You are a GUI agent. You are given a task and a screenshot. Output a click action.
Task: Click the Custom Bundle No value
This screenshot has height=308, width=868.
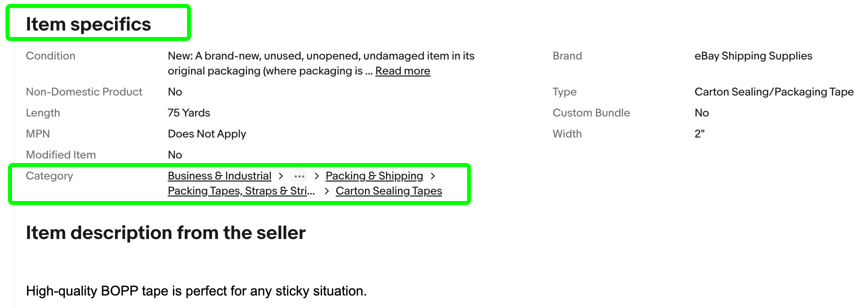click(702, 112)
